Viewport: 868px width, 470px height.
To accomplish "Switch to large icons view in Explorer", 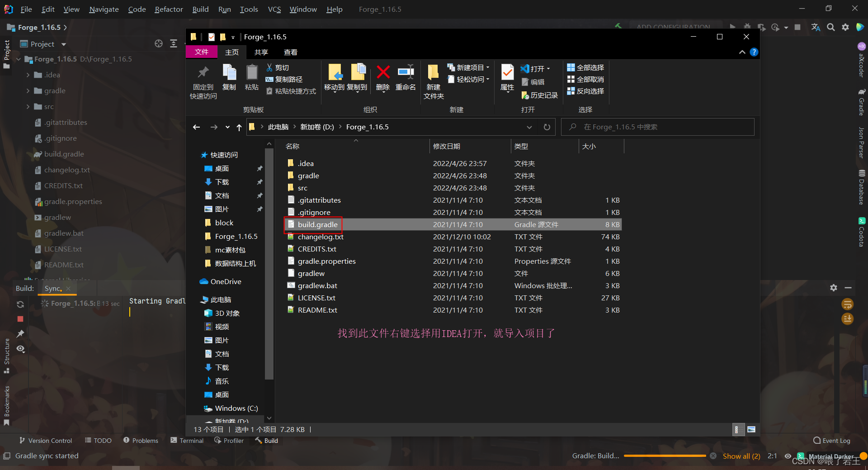I will coord(751,429).
